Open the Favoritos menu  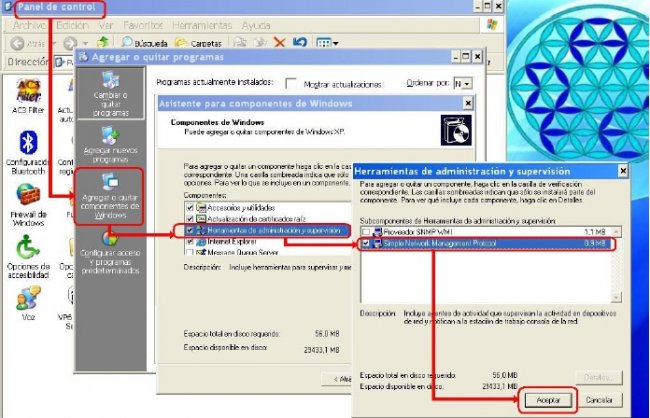click(x=143, y=25)
